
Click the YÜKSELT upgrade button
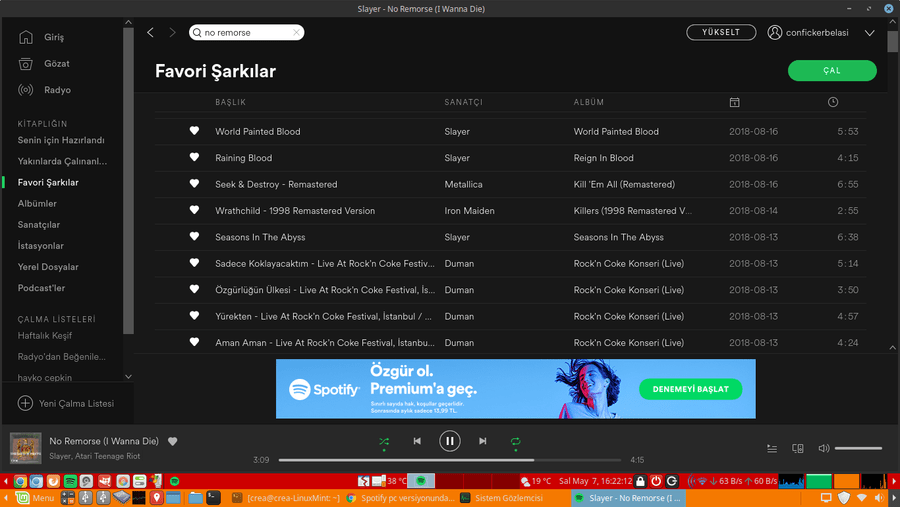721,32
